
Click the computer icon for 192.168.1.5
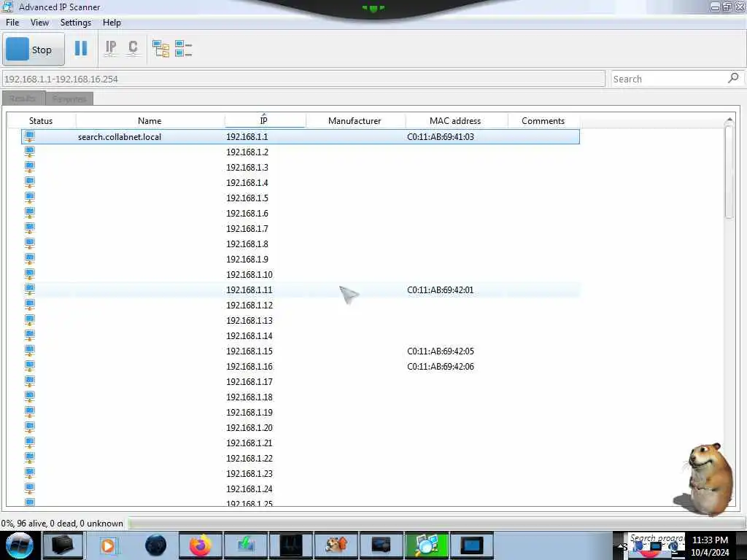29,198
